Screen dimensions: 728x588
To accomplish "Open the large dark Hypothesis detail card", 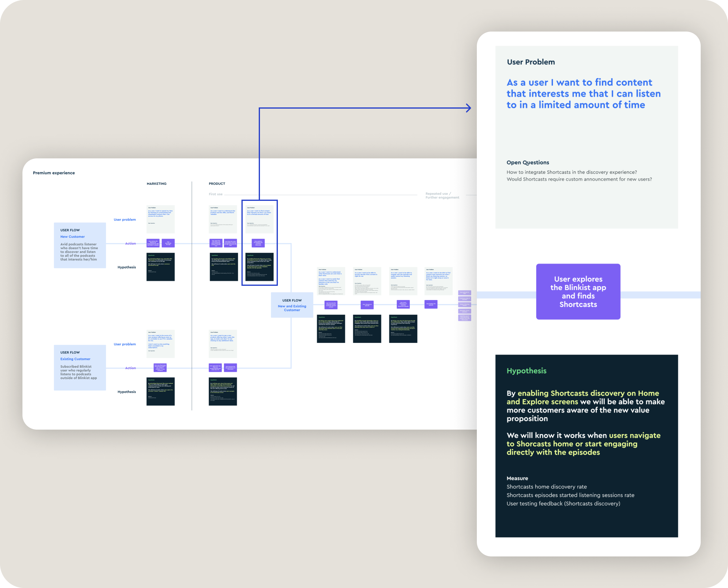I will click(586, 446).
